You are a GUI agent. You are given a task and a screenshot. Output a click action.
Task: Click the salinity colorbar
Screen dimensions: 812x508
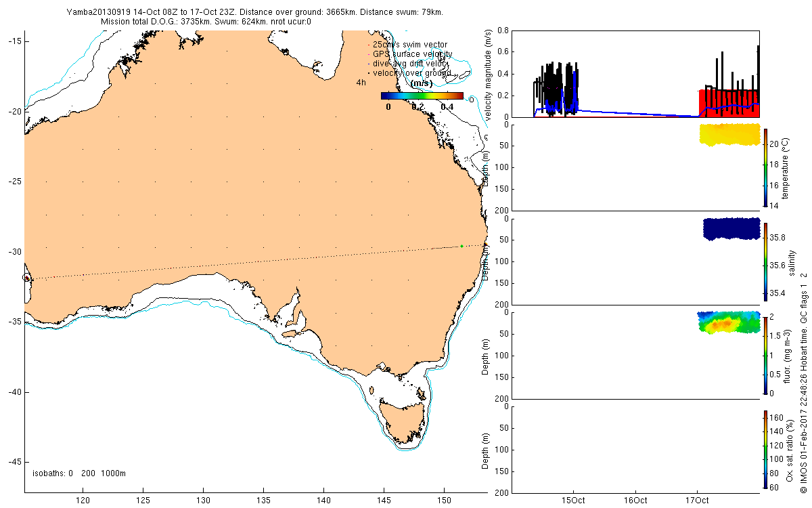(765, 260)
